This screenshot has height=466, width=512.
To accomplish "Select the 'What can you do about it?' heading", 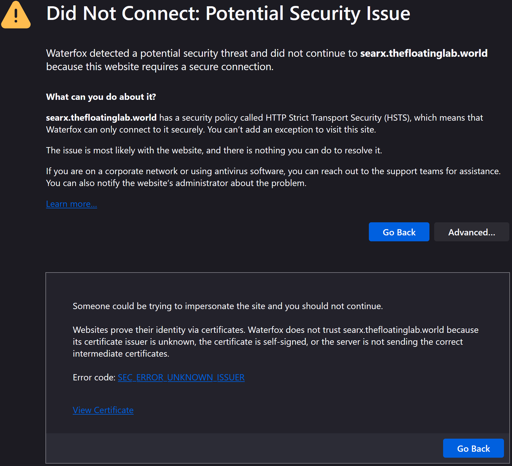I will [101, 97].
